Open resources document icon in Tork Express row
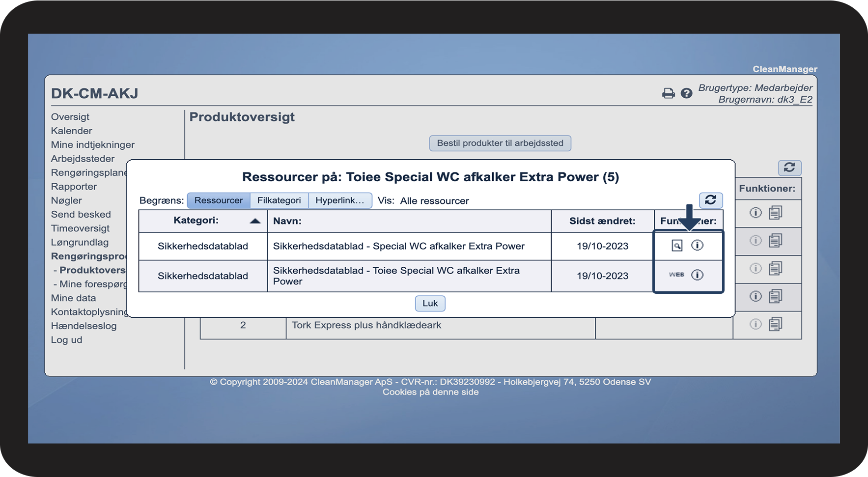Screen dimensions: 868x477 tap(776, 324)
